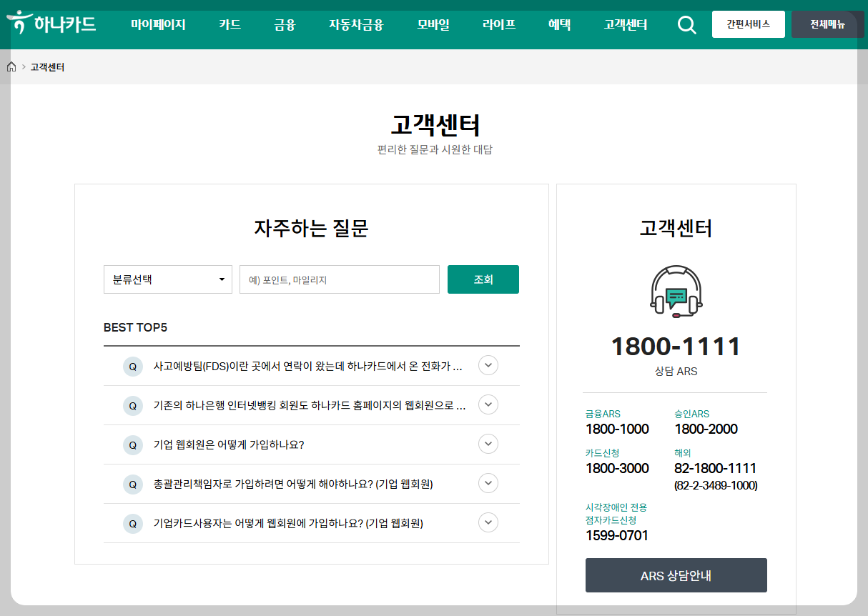The image size is (868, 616).
Task: Click the 해외 number 82-1800-1111
Action: (x=716, y=468)
